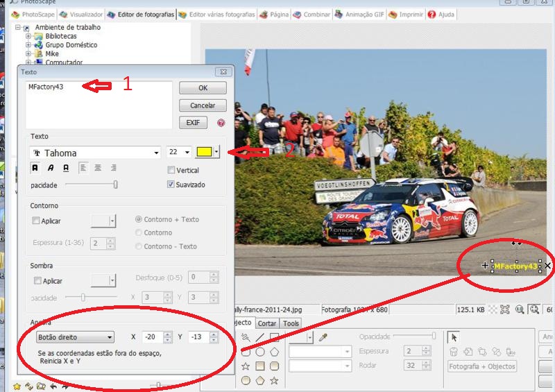The image size is (555, 392).
Task: Click the highlighted magnifier zoom icon
Action: pyautogui.click(x=534, y=309)
